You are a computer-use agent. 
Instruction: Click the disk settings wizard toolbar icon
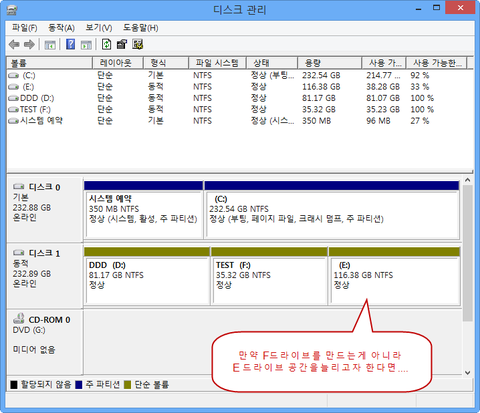pyautogui.click(x=138, y=44)
